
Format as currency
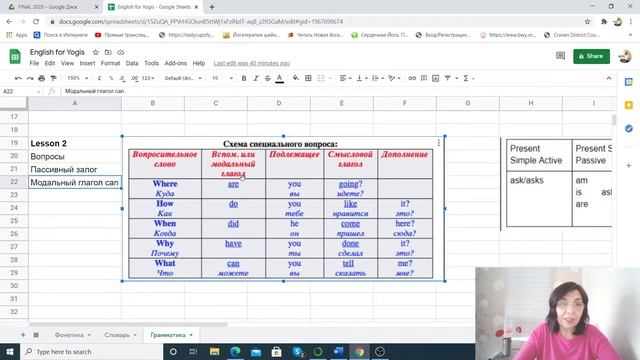tap(99, 78)
